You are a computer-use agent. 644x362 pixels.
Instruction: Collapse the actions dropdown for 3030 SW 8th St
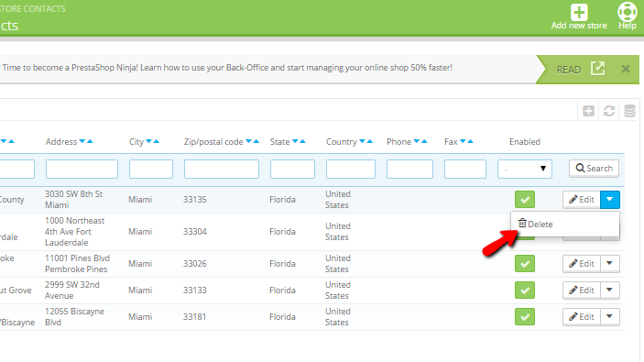click(610, 200)
